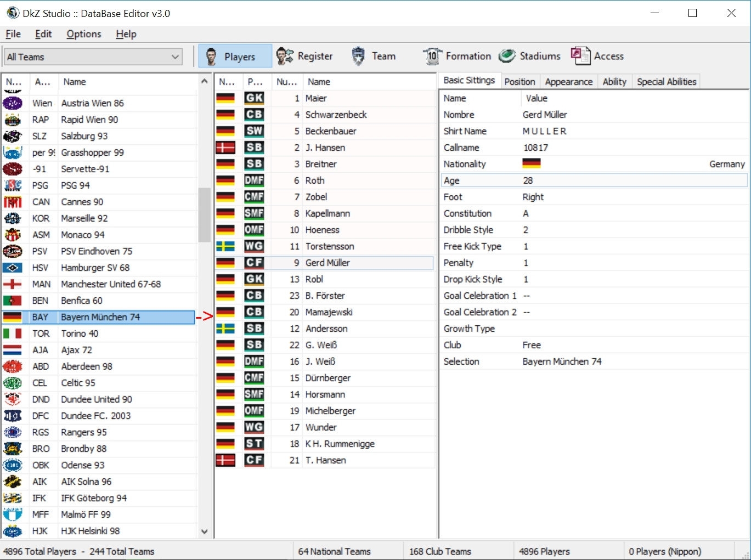Switch to the Appearance tab

(569, 82)
